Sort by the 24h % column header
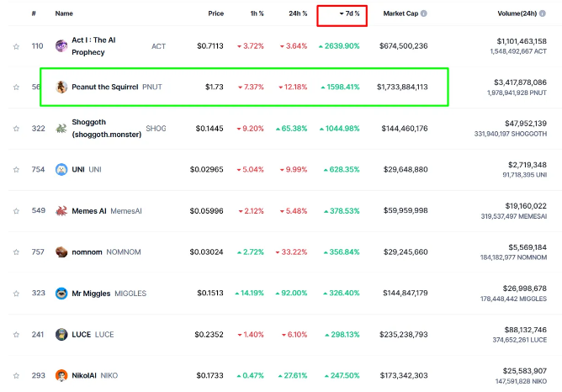The height and width of the screenshot is (392, 562). [298, 13]
